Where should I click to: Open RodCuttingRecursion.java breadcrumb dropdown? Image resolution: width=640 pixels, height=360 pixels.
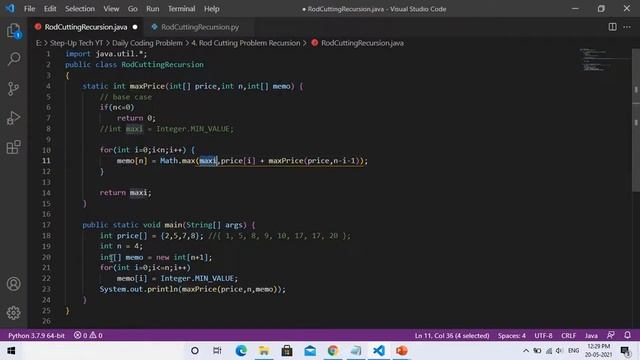[358, 43]
